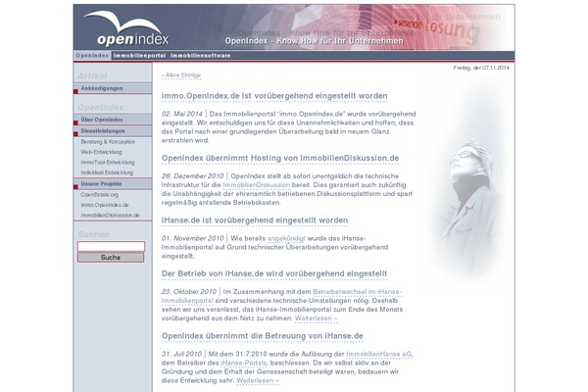
Task: Follow the ImmobilienHanse eG link
Action: [378, 354]
